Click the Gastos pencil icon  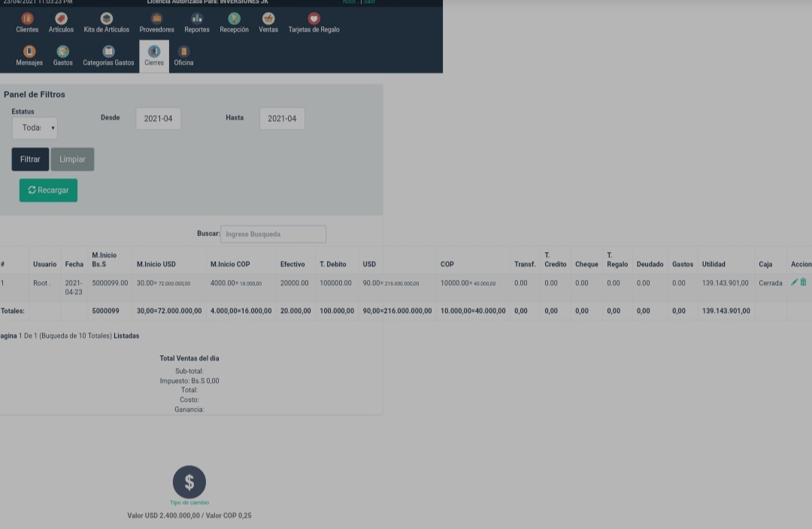(x=62, y=53)
